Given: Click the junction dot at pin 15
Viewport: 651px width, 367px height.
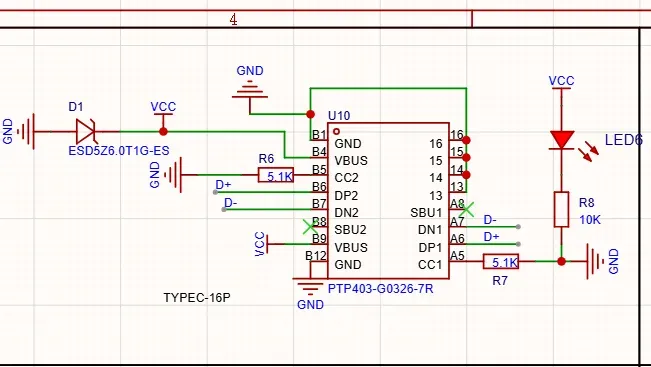Looking at the screenshot, I should 466,158.
